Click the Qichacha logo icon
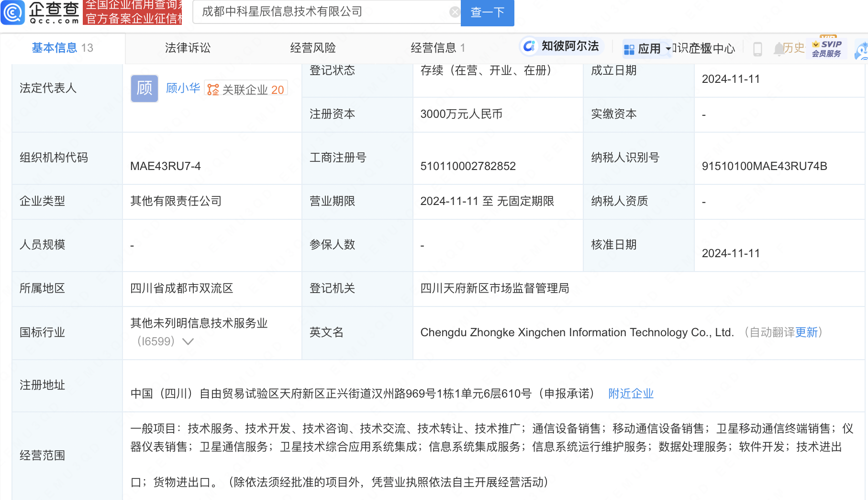The width and height of the screenshot is (868, 500). pos(13,12)
